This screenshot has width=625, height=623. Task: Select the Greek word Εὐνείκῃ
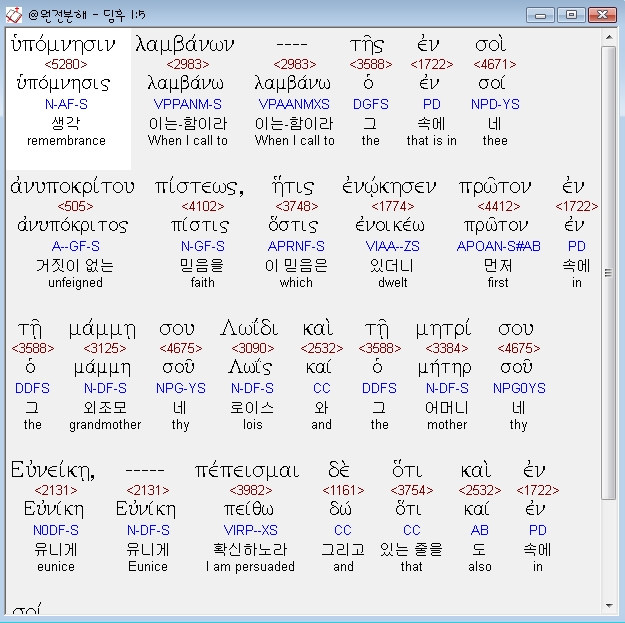pos(53,471)
